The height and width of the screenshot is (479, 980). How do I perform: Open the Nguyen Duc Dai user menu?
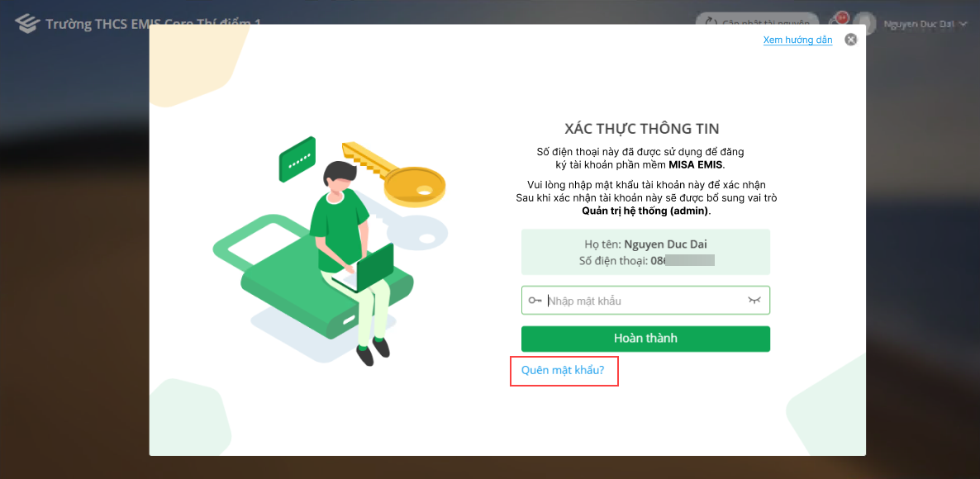coord(918,24)
